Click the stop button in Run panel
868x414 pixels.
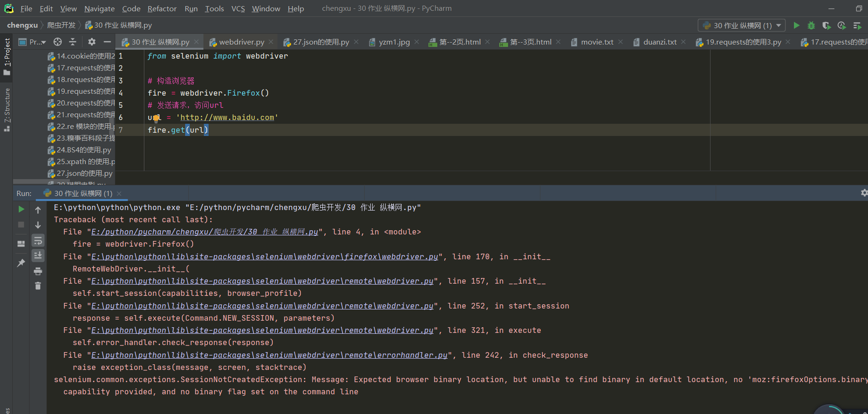click(x=21, y=225)
